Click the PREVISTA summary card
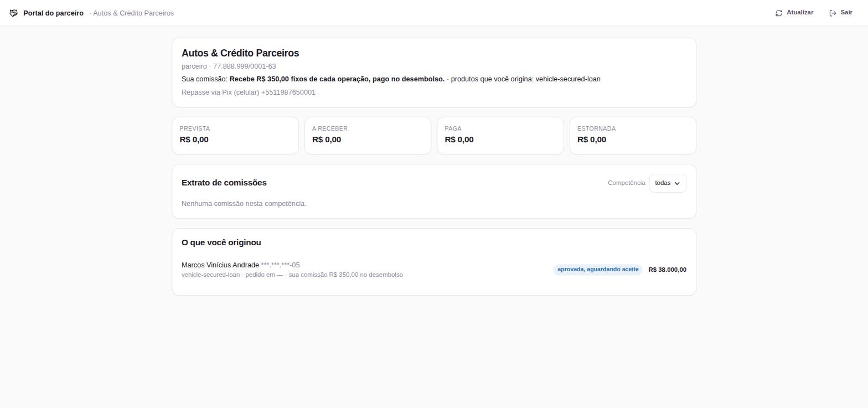This screenshot has width=868, height=408. [235, 136]
